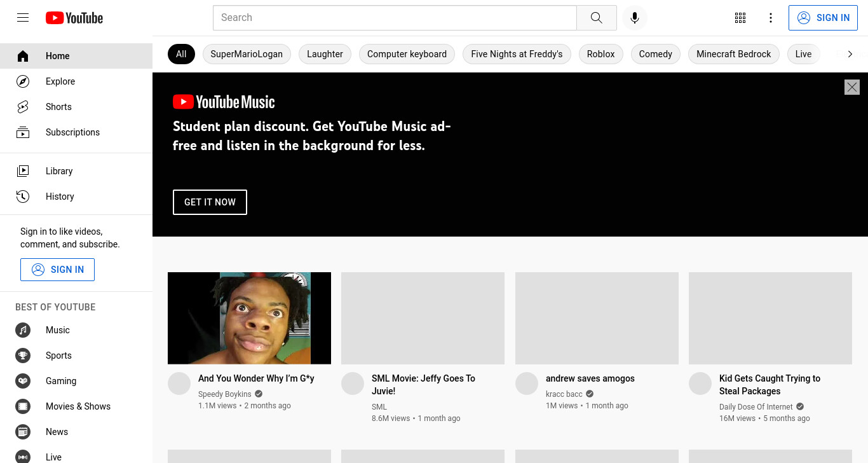Click the Explore compass icon
Image resolution: width=868 pixels, height=463 pixels.
[23, 81]
